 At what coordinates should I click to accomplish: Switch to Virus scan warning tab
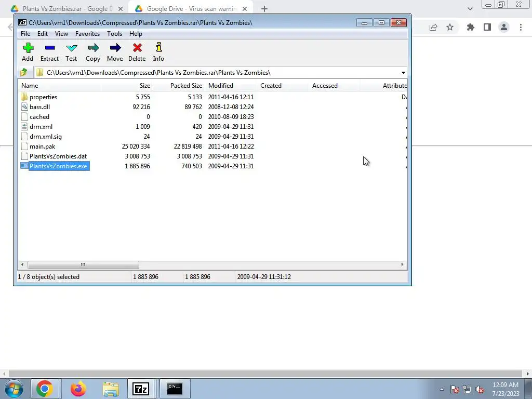coord(190,9)
